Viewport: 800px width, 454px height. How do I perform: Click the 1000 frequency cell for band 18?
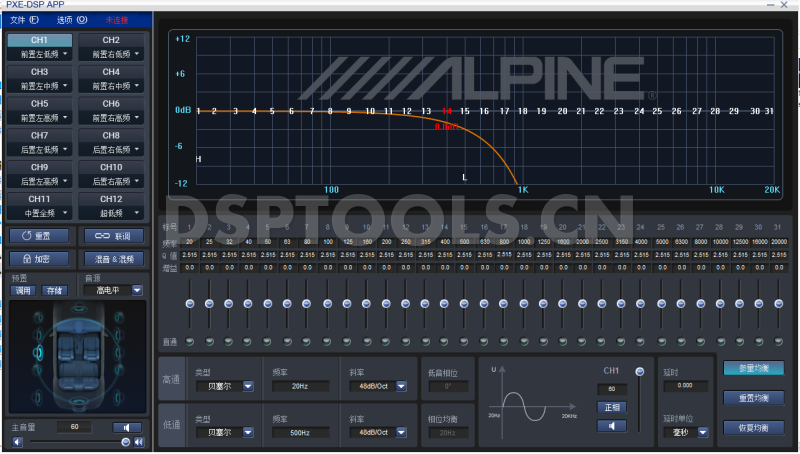tap(524, 242)
